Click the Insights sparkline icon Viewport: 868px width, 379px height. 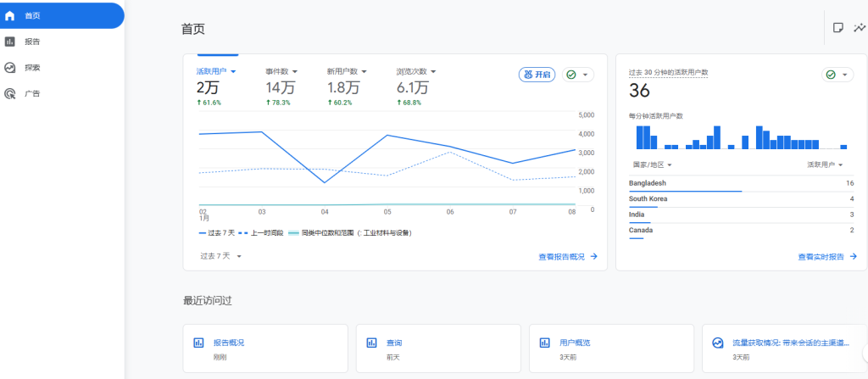pyautogui.click(x=860, y=28)
